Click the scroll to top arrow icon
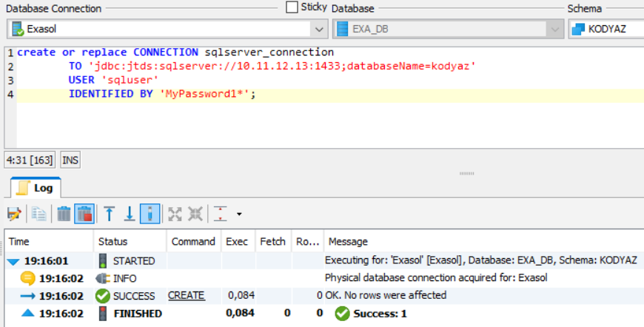This screenshot has height=327, width=644. [110, 214]
